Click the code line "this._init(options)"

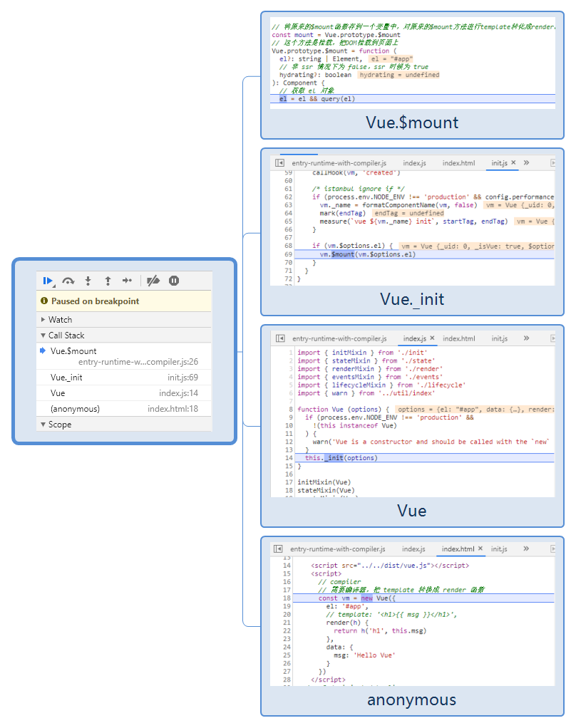pos(341,458)
